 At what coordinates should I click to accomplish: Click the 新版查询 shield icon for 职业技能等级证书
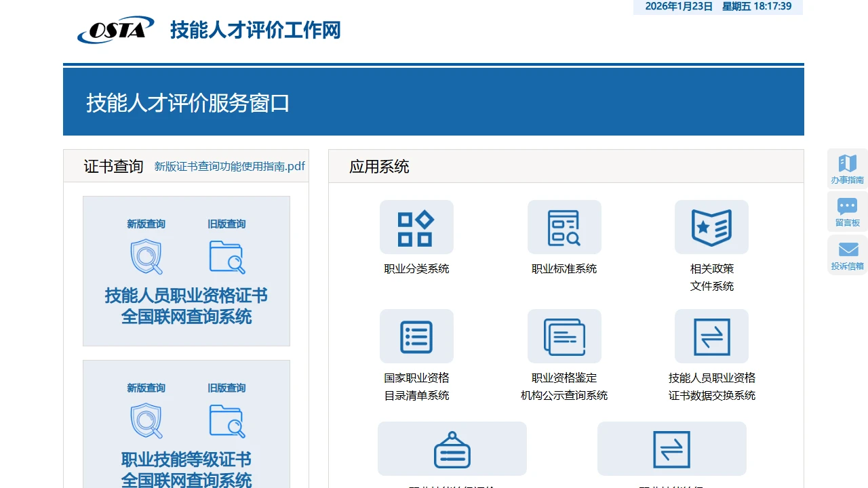tap(146, 420)
